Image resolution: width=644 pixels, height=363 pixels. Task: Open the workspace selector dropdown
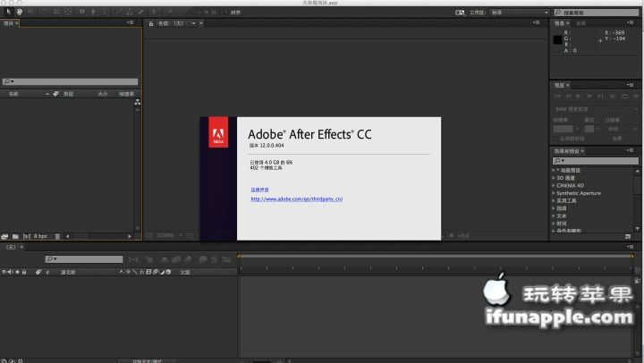(520, 13)
